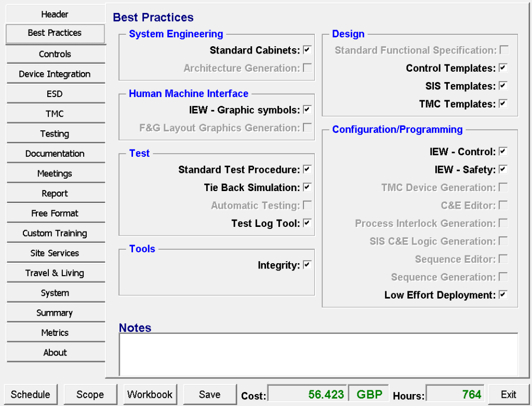Image resolution: width=532 pixels, height=406 pixels.
Task: Disable Standard Test Procedure checkbox
Action: coord(307,169)
